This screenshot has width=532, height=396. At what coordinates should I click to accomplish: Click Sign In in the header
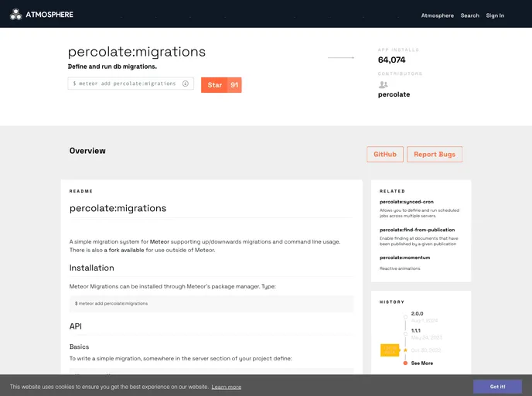(x=495, y=15)
